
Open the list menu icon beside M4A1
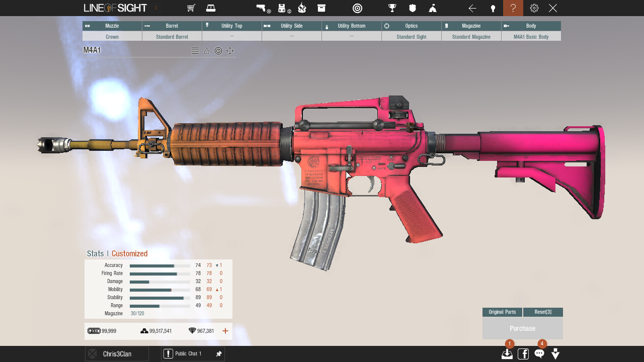[x=195, y=51]
